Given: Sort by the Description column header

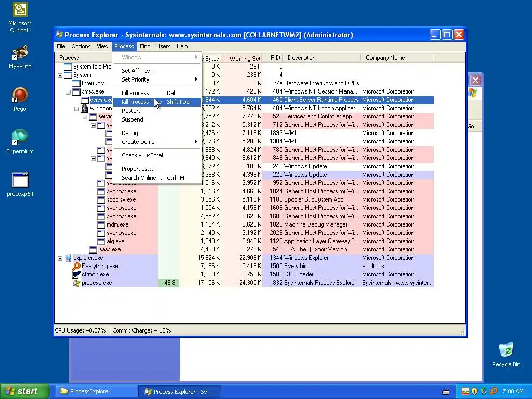Looking at the screenshot, I should coord(322,58).
